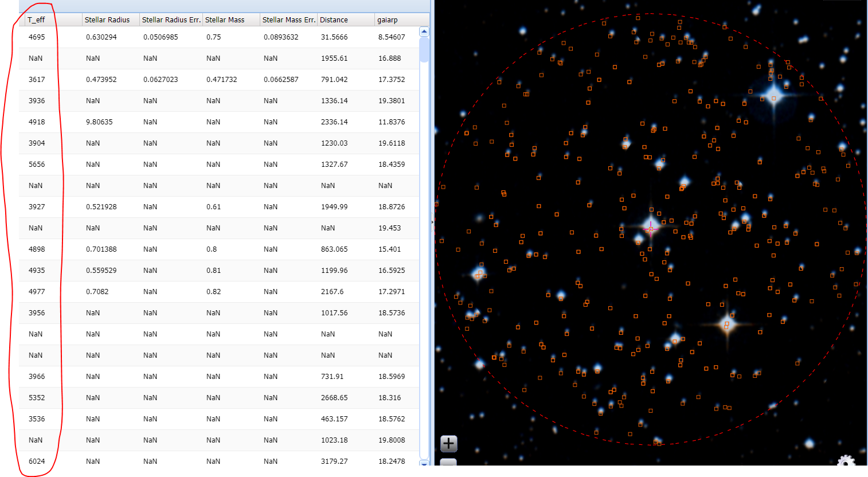Sort by the T_eff column header
The height and width of the screenshot is (477, 868).
point(37,19)
